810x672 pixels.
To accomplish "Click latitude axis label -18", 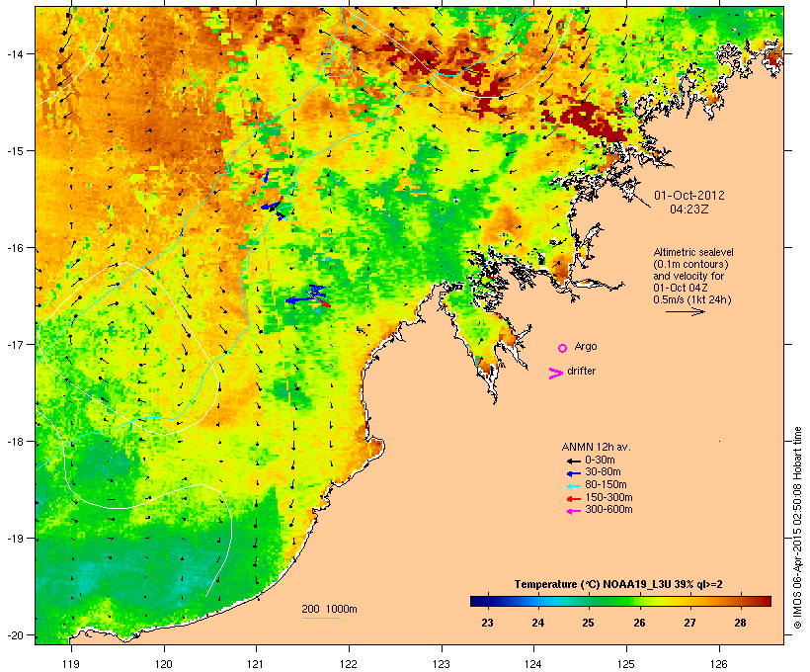I will click(14, 442).
